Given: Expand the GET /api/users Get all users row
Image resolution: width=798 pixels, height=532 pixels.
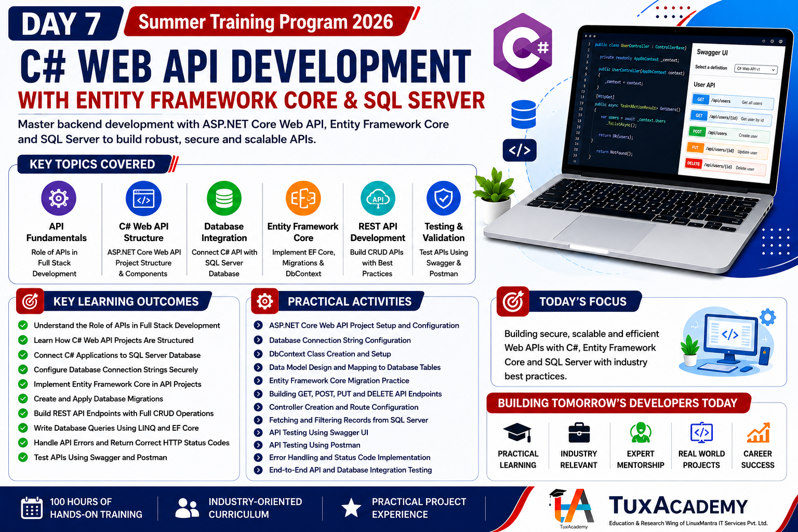Looking at the screenshot, I should point(733,101).
